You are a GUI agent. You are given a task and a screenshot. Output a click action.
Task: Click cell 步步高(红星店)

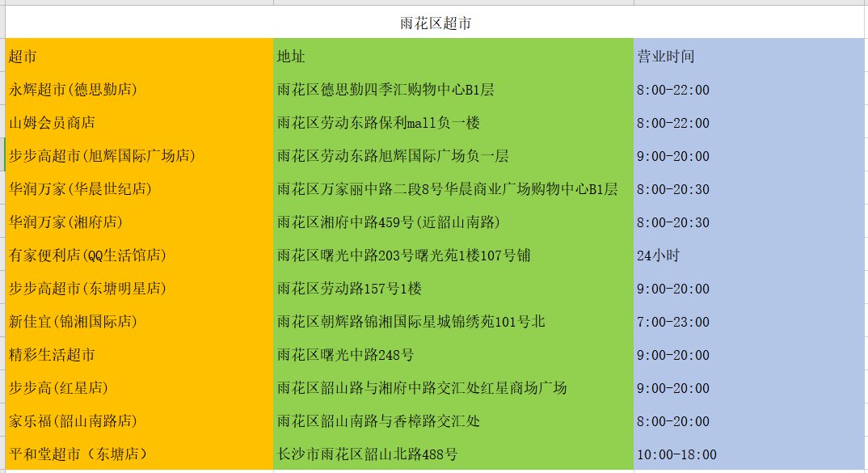[140, 388]
